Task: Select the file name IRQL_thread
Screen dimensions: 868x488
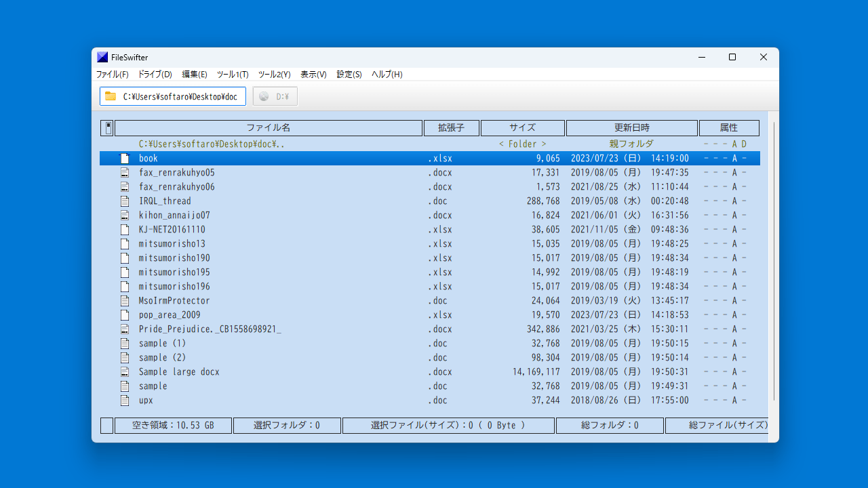Action: [x=165, y=201]
